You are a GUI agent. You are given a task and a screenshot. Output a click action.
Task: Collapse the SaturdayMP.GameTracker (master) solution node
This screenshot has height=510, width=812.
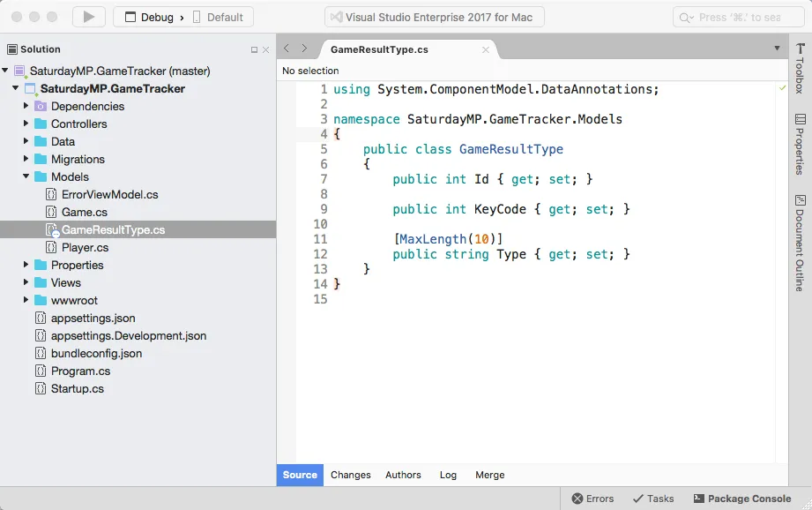pyautogui.click(x=5, y=71)
